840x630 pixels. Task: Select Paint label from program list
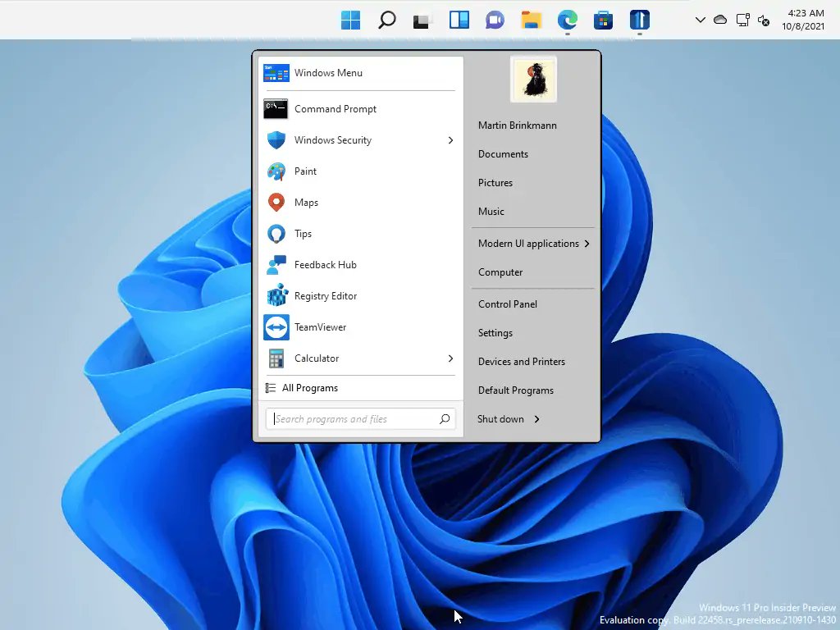[x=305, y=171]
